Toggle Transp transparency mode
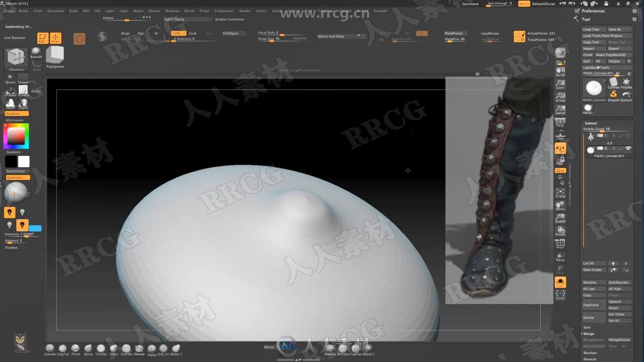This screenshot has width=644, height=362. (560, 257)
